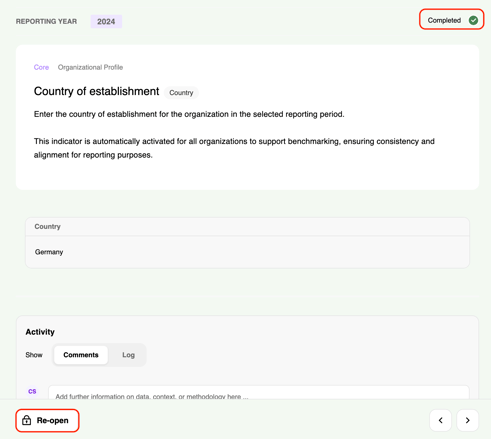Click the Show label beside Comments
The width and height of the screenshot is (491, 439).
(34, 355)
